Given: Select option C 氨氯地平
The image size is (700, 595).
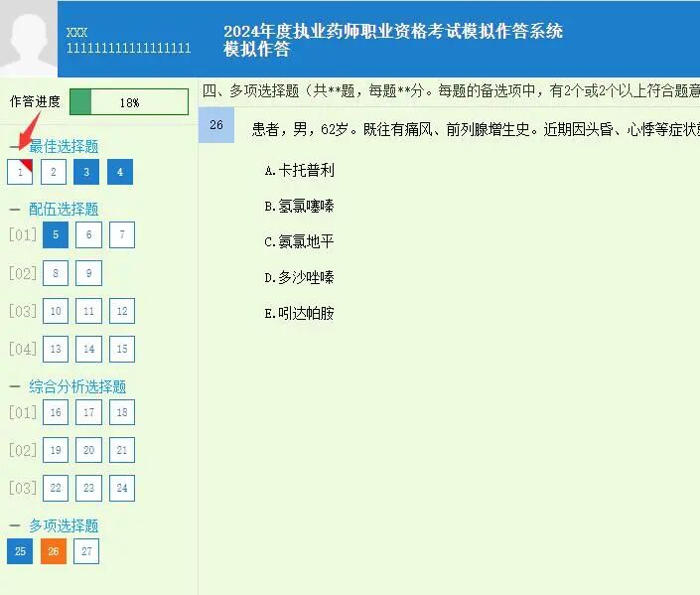Looking at the screenshot, I should (299, 241).
